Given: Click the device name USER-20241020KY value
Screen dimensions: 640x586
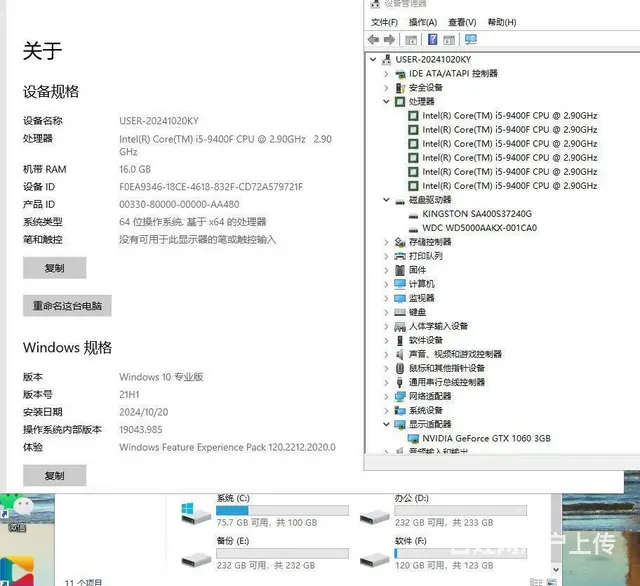Looking at the screenshot, I should pyautogui.click(x=159, y=121).
